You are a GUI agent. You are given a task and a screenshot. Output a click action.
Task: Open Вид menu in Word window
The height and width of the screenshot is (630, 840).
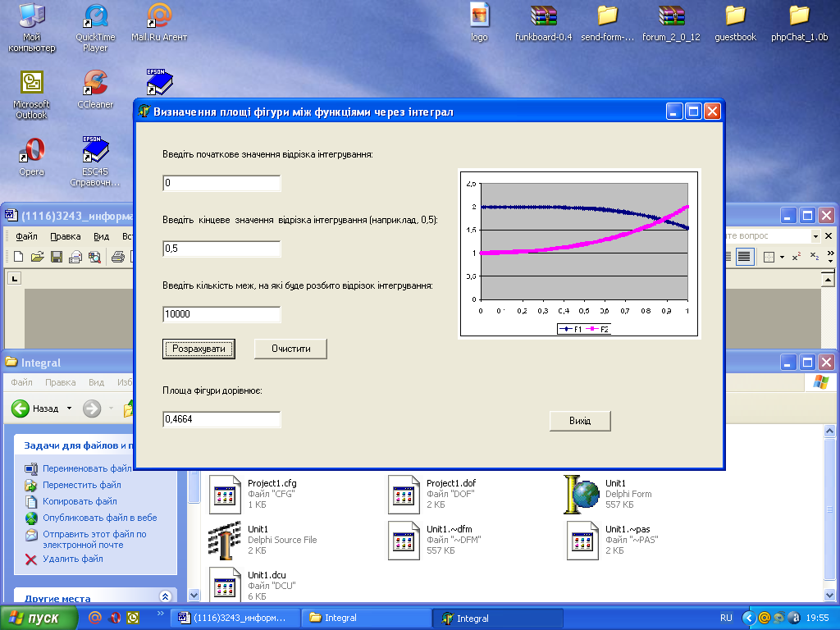point(101,236)
